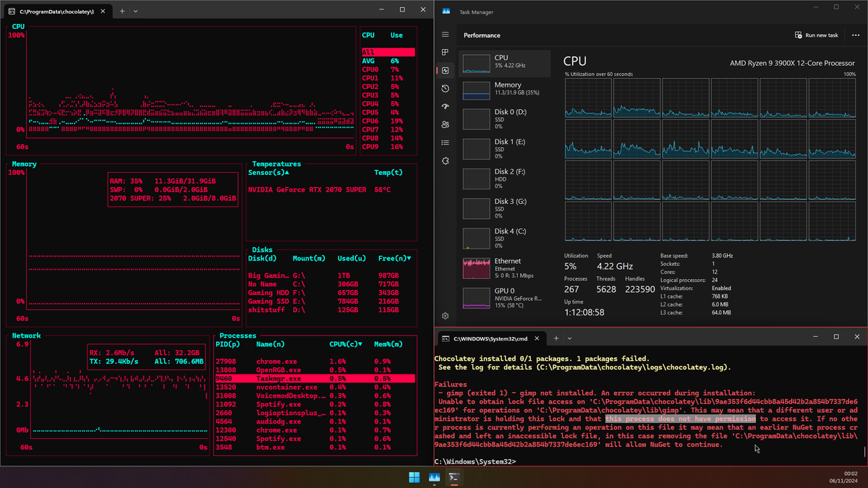
Task: Click Windows Start button on taskbar
Action: (x=414, y=477)
